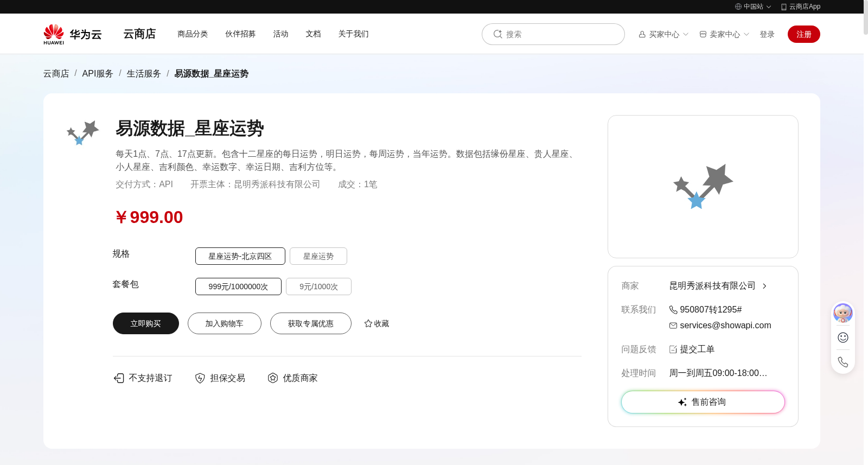Expand the 买家中心 dropdown

pos(686,34)
